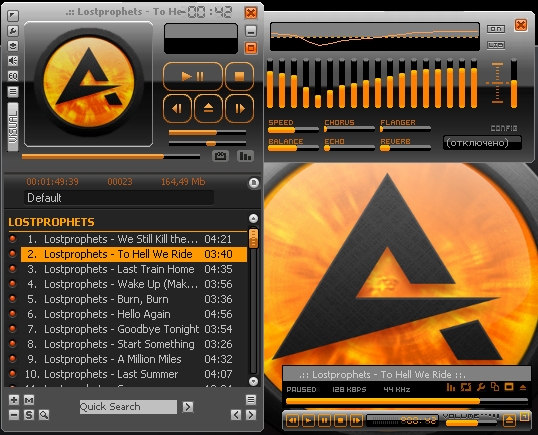The height and width of the screenshot is (435, 538).
Task: Open files with the eject button
Action: coord(208,109)
